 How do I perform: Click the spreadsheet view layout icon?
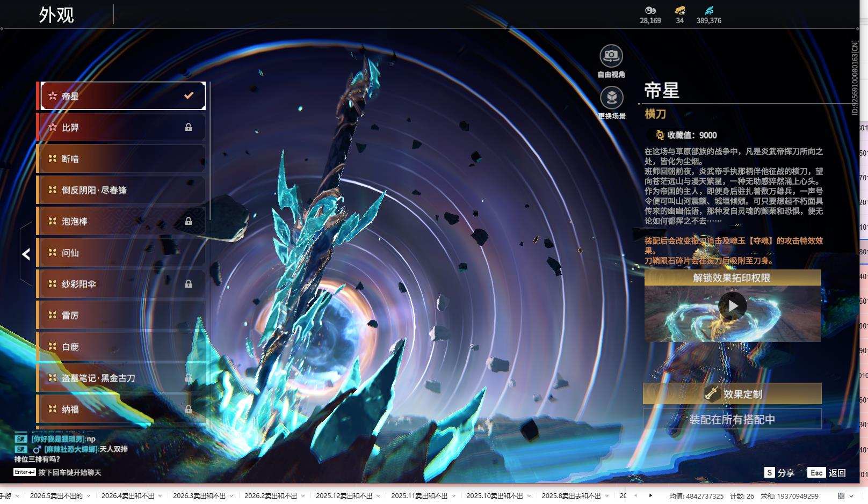[841, 496]
